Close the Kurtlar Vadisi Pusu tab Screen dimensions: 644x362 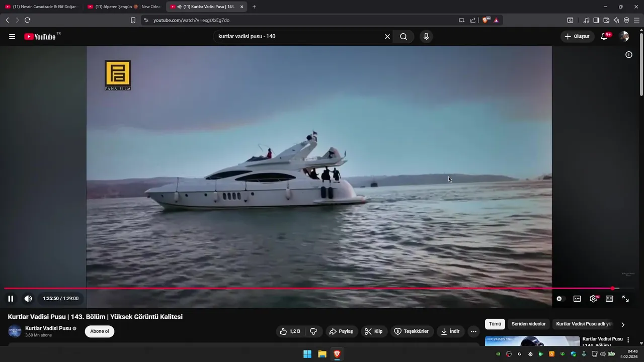pos(242,7)
